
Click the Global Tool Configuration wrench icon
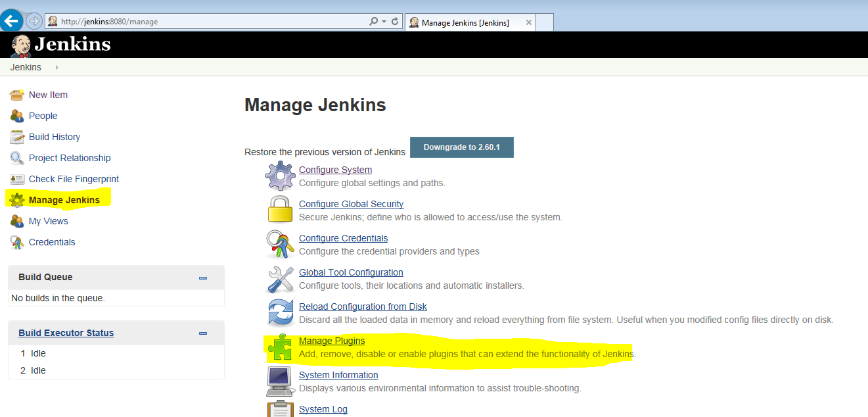[x=281, y=279]
